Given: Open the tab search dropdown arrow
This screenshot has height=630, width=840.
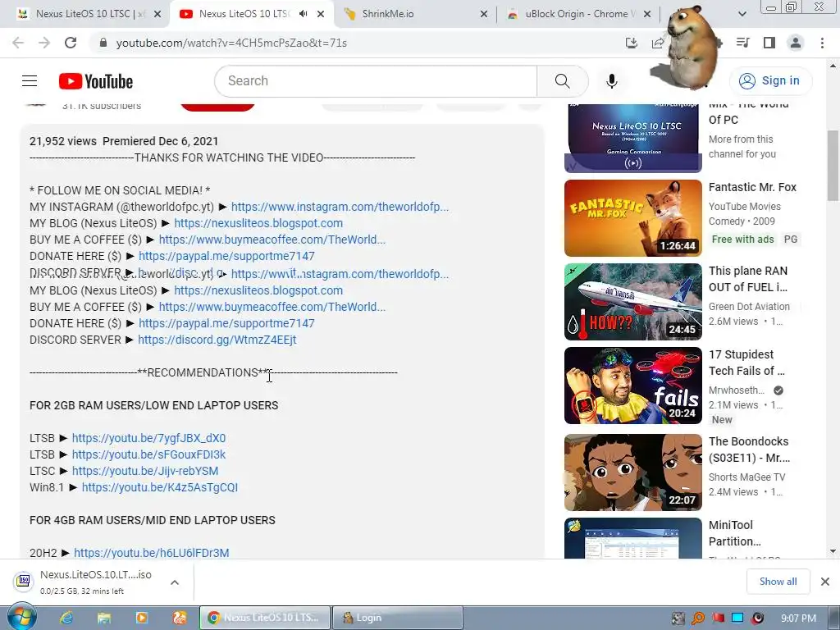Looking at the screenshot, I should coord(742,14).
